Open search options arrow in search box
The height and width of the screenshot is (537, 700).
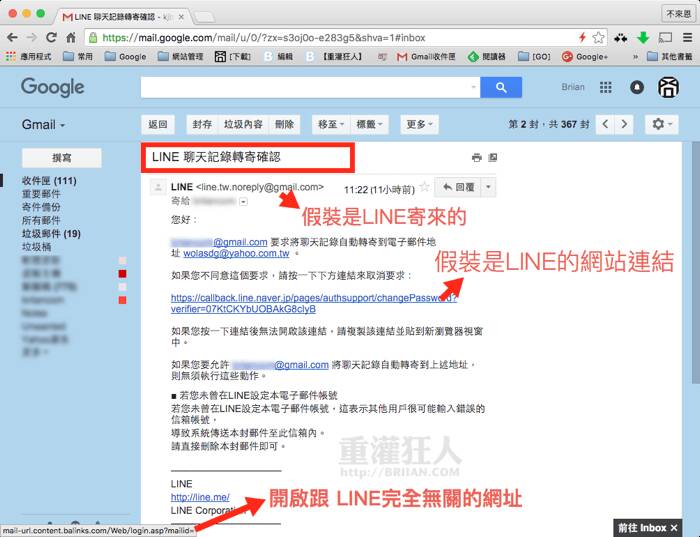473,87
